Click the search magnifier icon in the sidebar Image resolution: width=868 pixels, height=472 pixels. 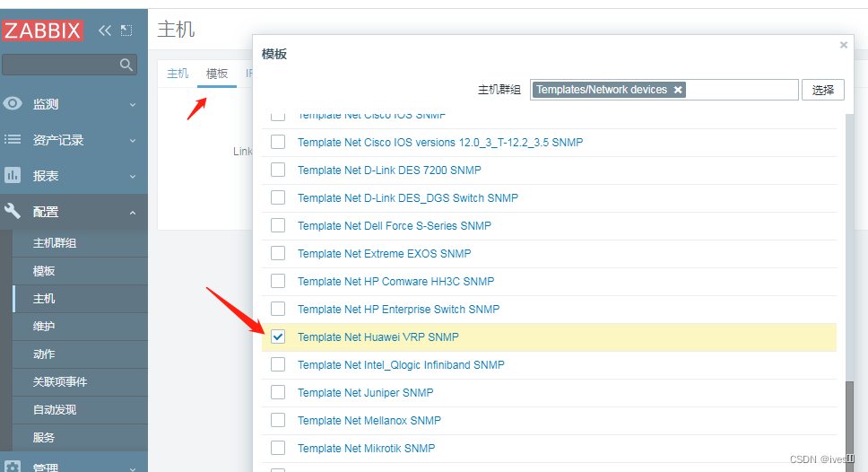point(126,65)
